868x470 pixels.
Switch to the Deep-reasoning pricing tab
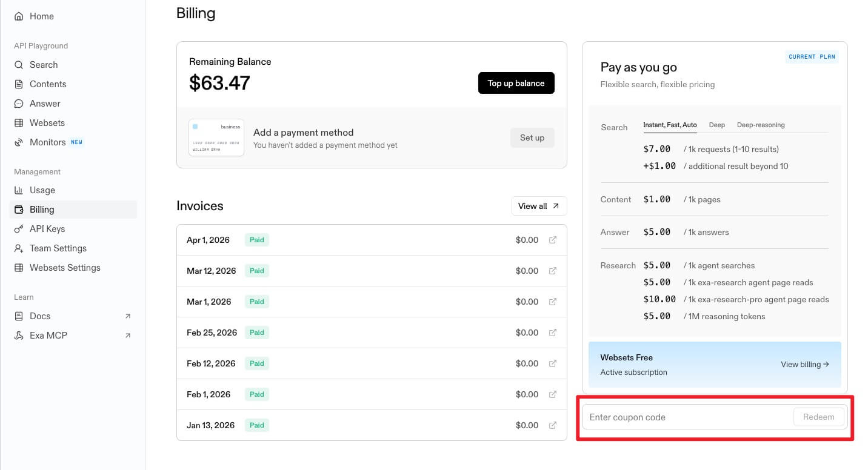[761, 125]
